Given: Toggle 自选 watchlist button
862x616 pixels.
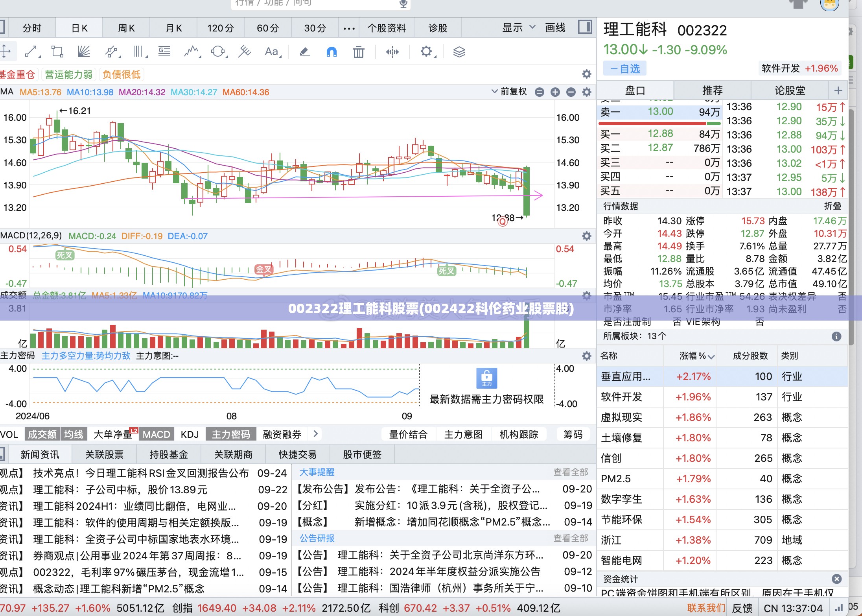Looking at the screenshot, I should pos(625,69).
